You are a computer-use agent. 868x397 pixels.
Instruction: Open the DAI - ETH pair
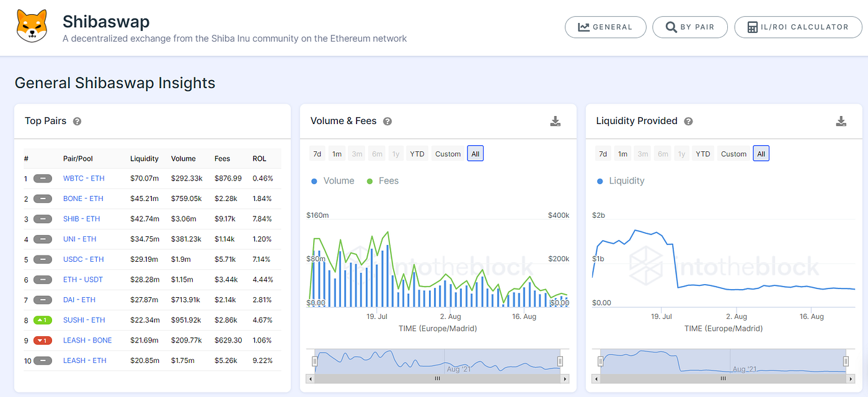coord(79,300)
